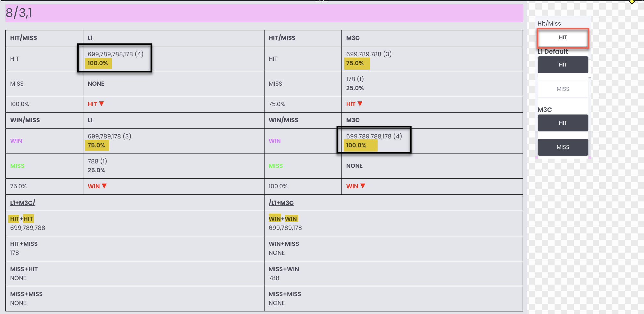Viewport: 644px width, 314px height.
Task: Expand the red HIT dropdown in L1 column
Action: tap(96, 104)
